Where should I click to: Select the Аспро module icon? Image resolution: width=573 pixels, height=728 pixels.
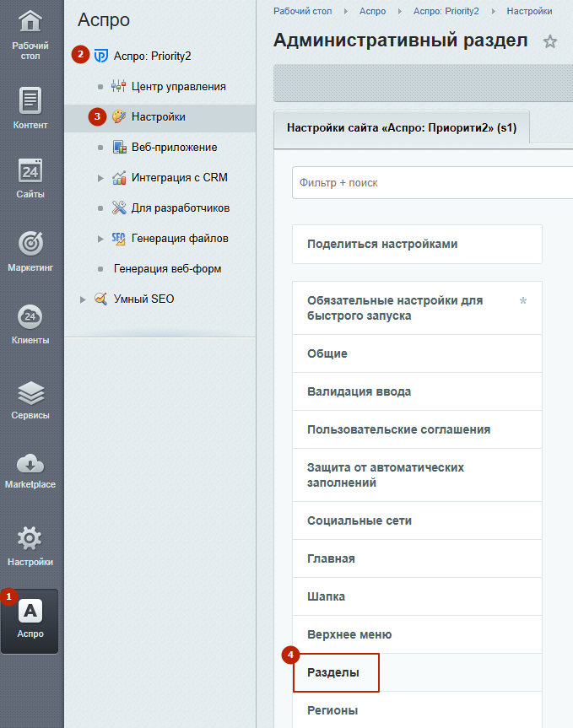coord(30,612)
